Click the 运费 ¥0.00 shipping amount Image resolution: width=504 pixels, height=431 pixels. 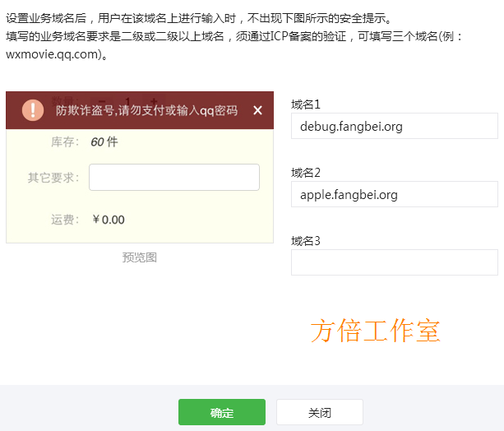coord(109,220)
